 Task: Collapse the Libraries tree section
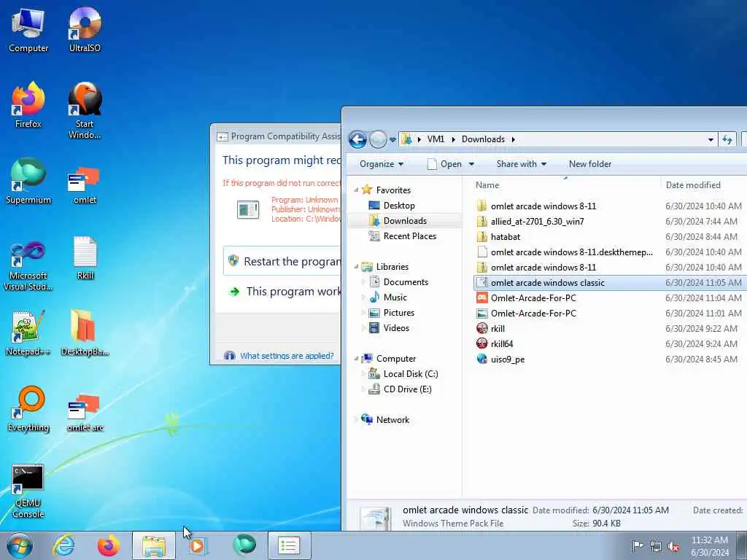[x=356, y=267]
